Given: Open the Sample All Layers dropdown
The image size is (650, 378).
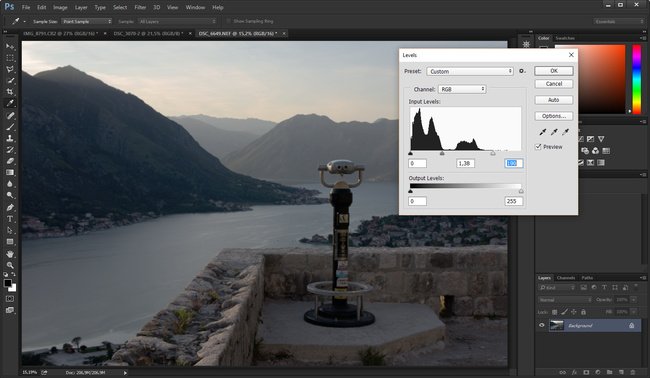Looking at the screenshot, I should [x=177, y=21].
